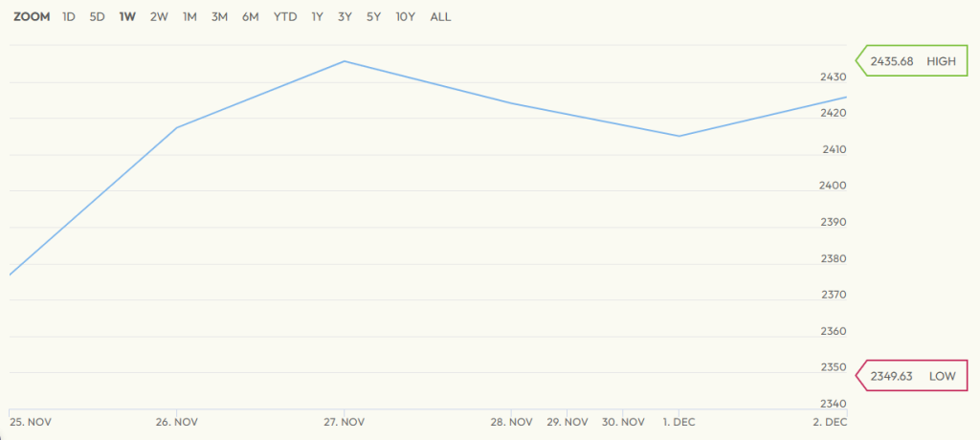This screenshot has height=440, width=980.
Task: Choose the 3Y zoom range
Action: pyautogui.click(x=345, y=17)
